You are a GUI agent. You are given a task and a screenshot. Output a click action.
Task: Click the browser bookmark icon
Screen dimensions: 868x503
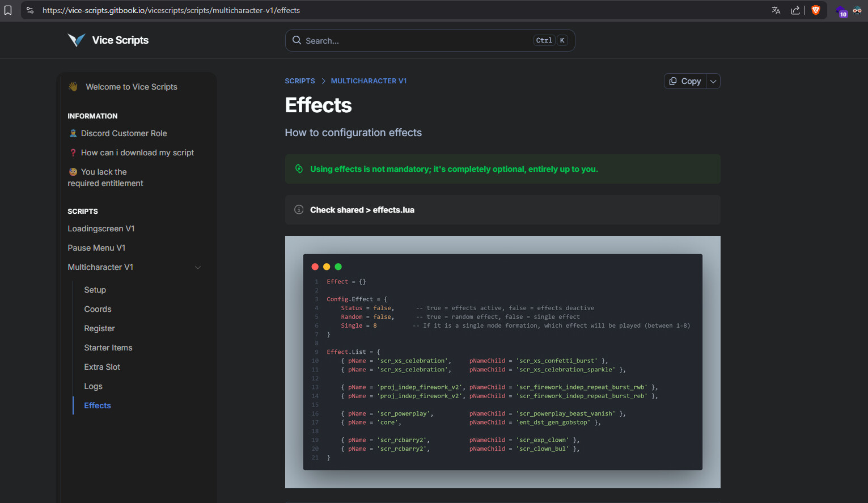[x=8, y=10]
